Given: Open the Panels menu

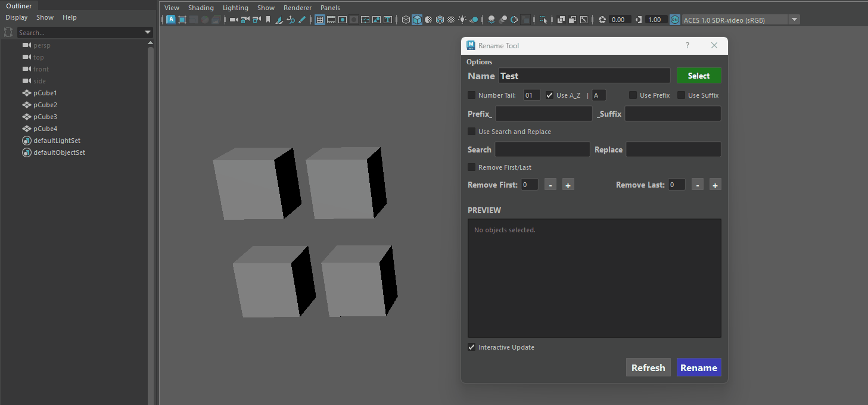Looking at the screenshot, I should tap(330, 8).
